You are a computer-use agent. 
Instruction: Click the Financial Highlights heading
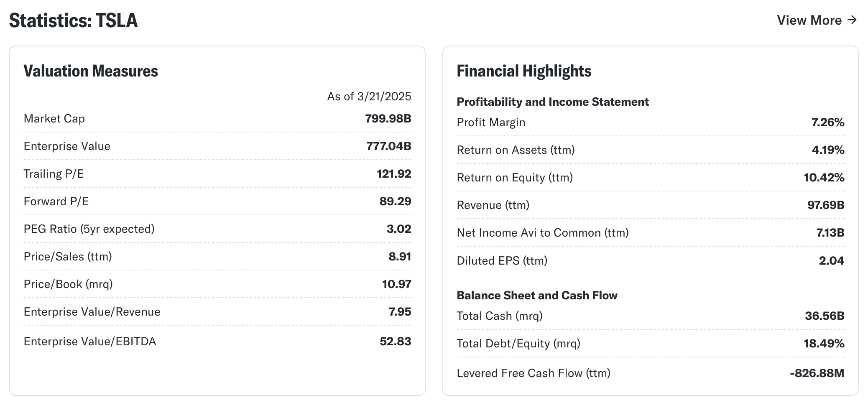pyautogui.click(x=524, y=71)
